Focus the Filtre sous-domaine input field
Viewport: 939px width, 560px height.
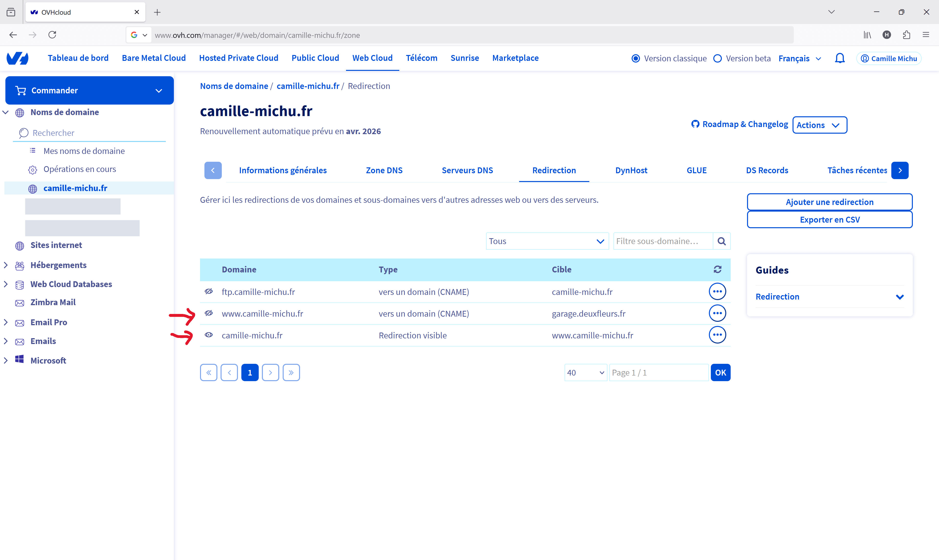pos(663,241)
